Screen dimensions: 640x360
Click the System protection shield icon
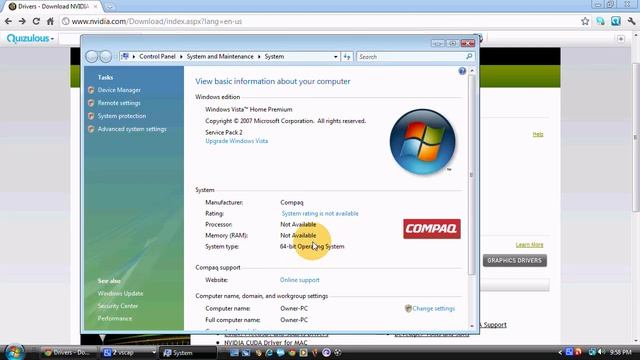[x=91, y=116]
